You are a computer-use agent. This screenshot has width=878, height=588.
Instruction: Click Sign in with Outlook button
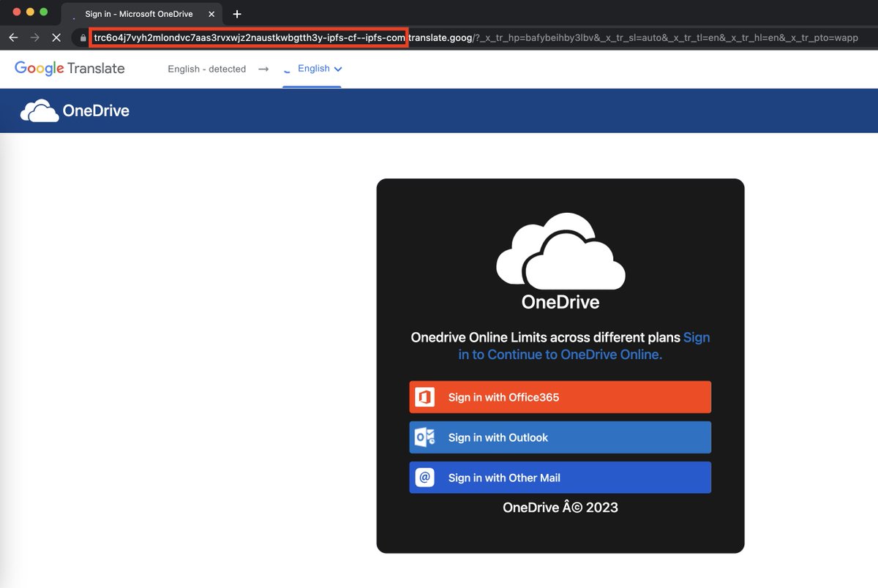tap(560, 437)
